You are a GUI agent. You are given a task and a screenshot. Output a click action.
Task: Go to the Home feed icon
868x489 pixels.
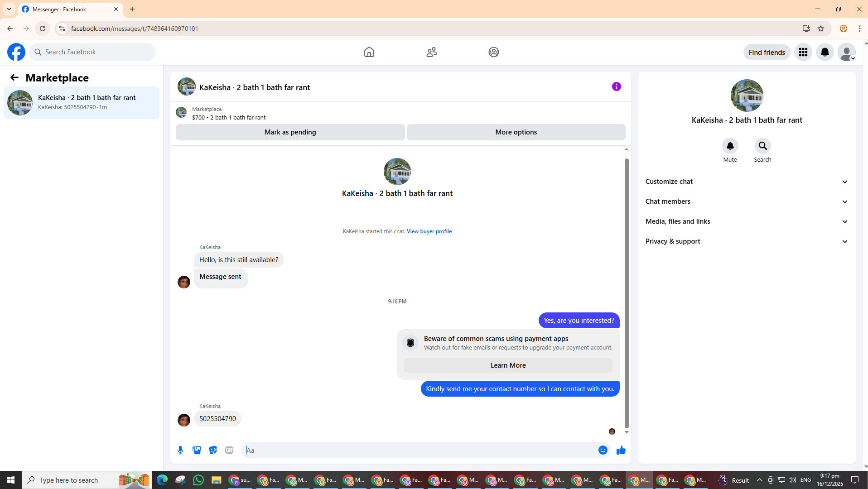[369, 52]
